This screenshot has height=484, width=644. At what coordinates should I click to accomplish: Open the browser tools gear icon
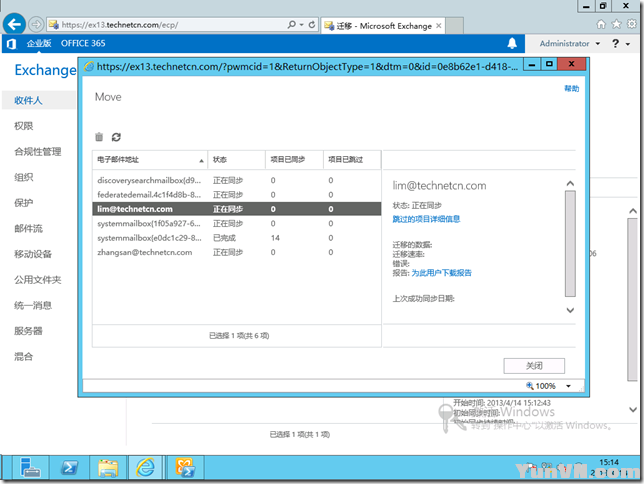pos(632,24)
